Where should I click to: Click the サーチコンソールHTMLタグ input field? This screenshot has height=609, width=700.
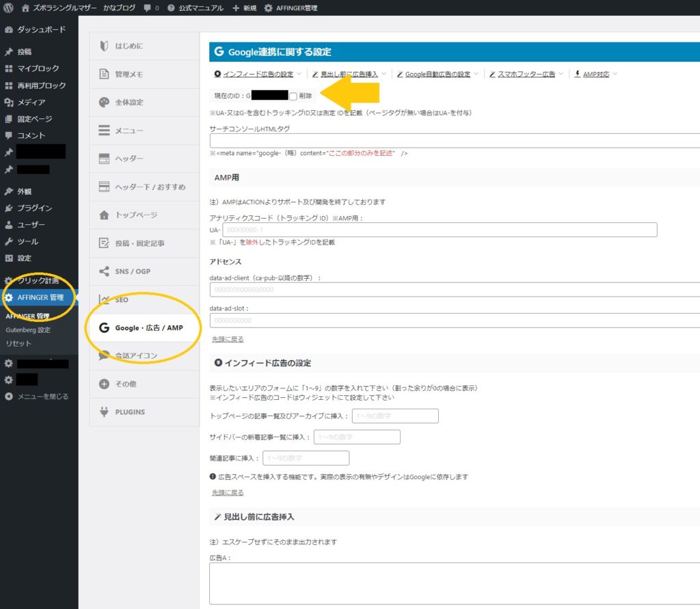click(455, 141)
